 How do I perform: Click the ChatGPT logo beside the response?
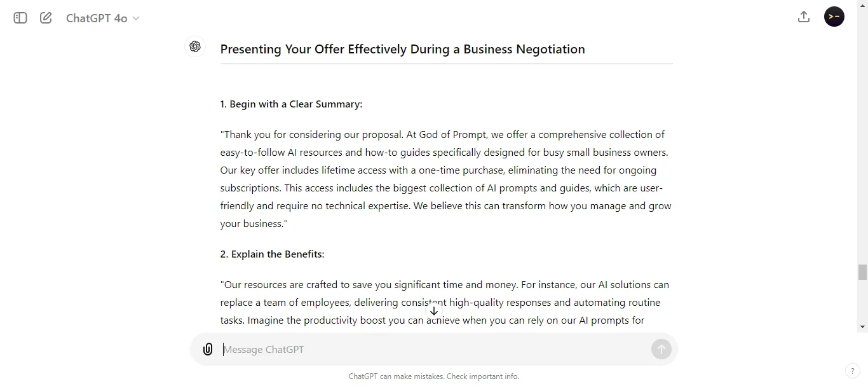point(195,46)
